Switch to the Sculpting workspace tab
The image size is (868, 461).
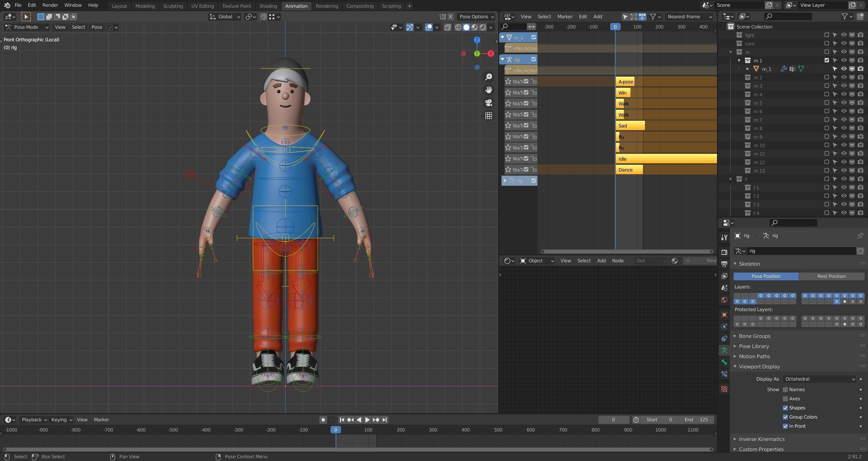[x=173, y=6]
